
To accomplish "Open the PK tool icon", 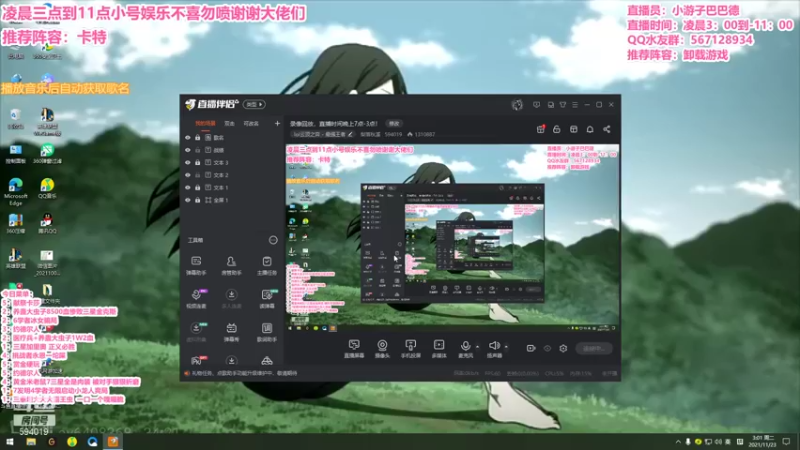I will pyautogui.click(x=197, y=361).
